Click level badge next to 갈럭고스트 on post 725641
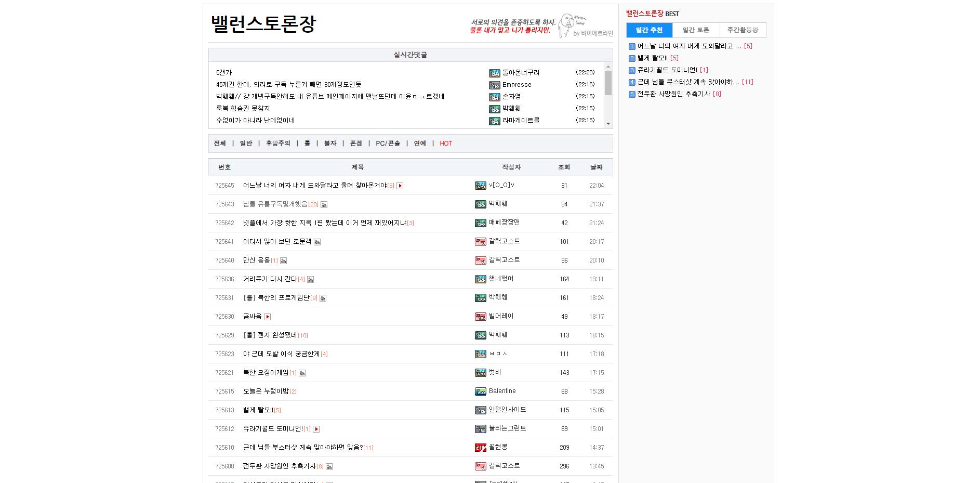Screen dimensions: 980x483 point(480,242)
